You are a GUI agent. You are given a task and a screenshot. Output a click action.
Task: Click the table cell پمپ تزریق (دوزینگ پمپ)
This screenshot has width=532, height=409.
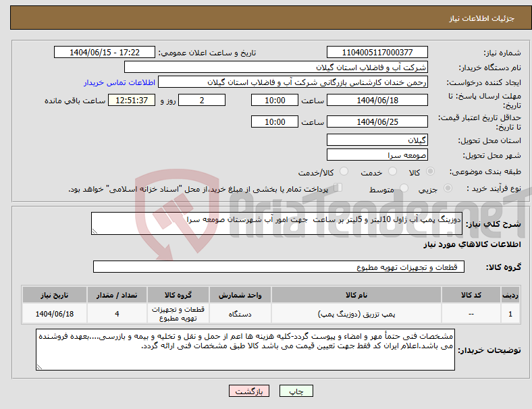pyautogui.click(x=356, y=314)
